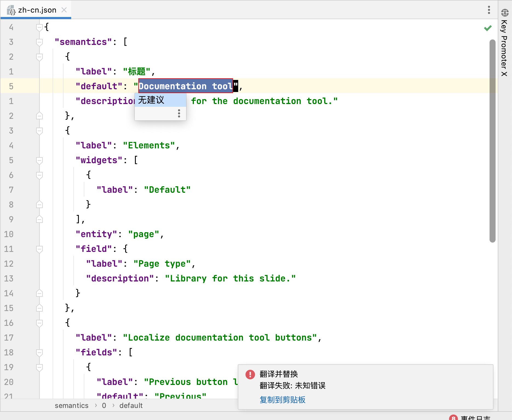Click the 标题 label value
512x420 pixels.
pos(137,71)
